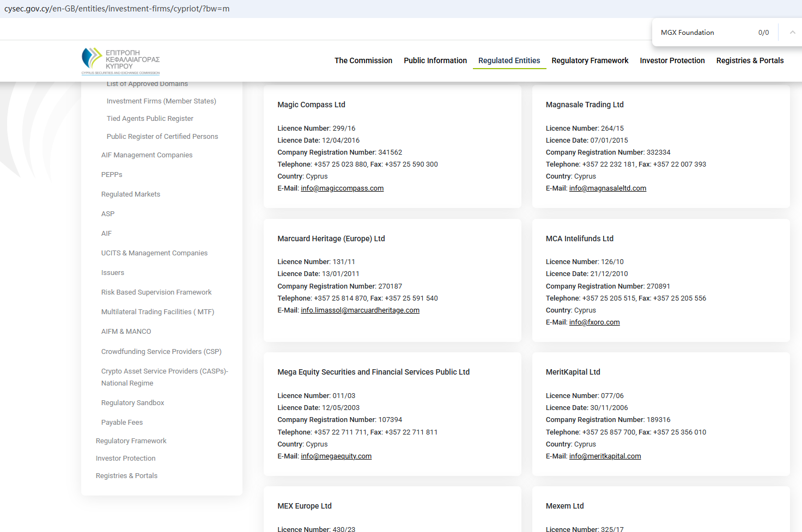Click the CySEC logo in the header

coord(120,61)
